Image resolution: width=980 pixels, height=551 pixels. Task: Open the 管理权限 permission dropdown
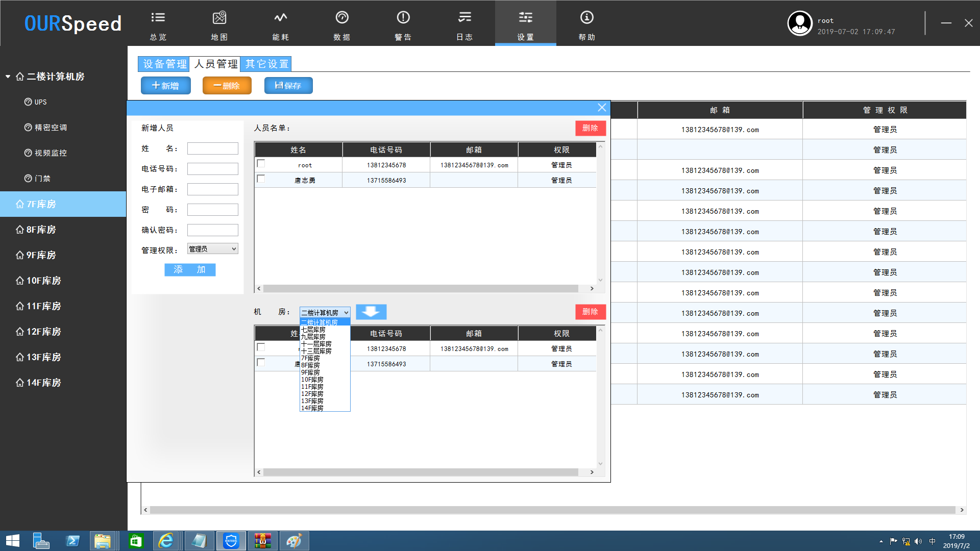212,249
